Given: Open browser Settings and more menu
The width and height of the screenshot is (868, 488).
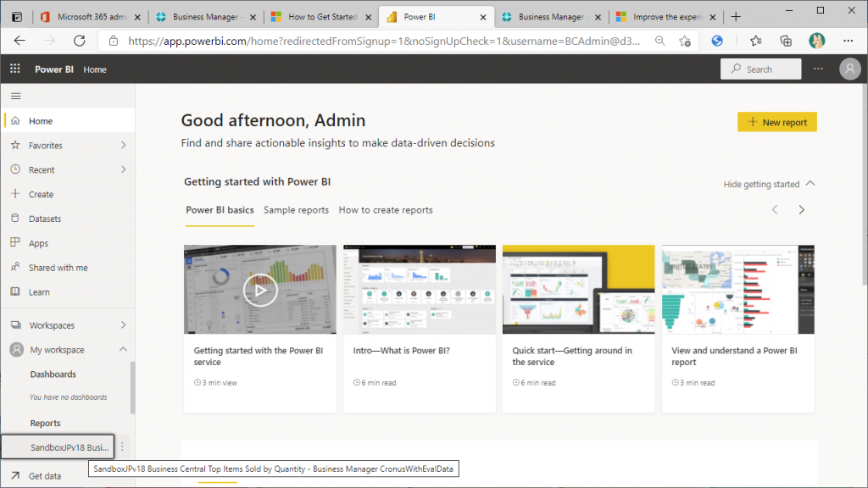Looking at the screenshot, I should pyautogui.click(x=848, y=41).
